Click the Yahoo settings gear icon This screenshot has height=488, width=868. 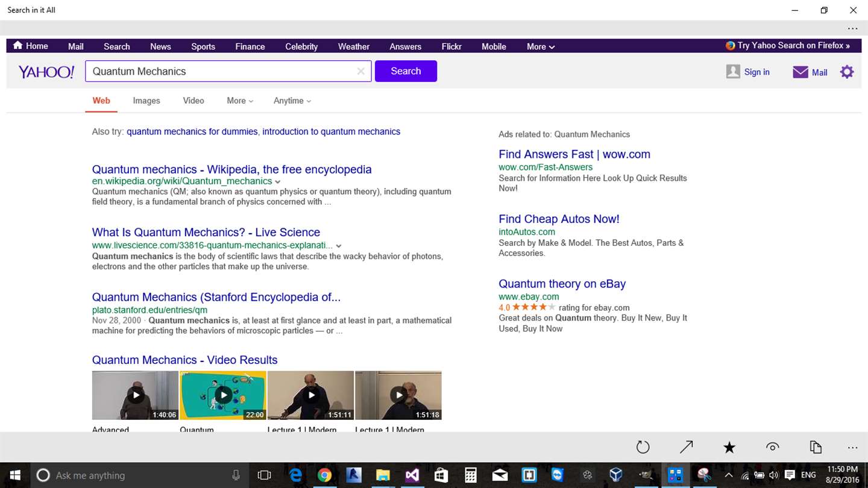coord(847,72)
